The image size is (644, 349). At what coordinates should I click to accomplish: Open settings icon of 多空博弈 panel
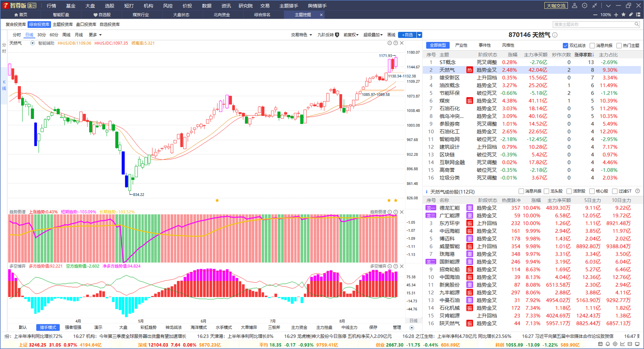[x=390, y=266]
